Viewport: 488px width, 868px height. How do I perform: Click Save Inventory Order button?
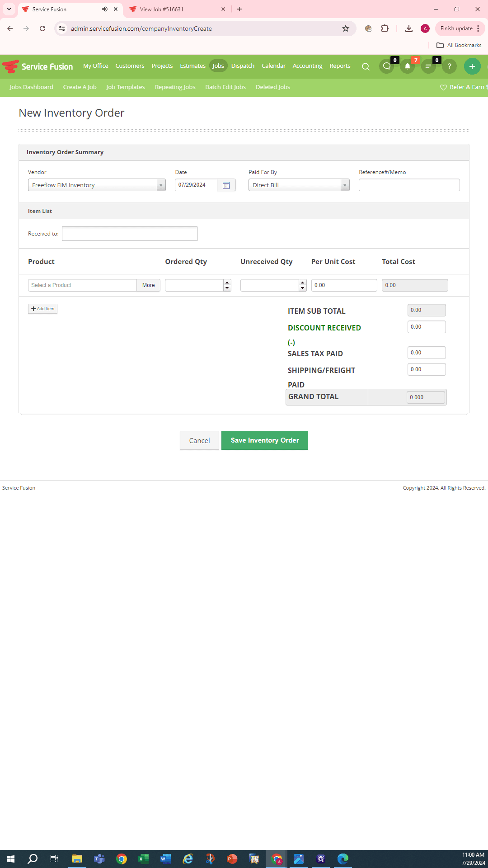265,440
